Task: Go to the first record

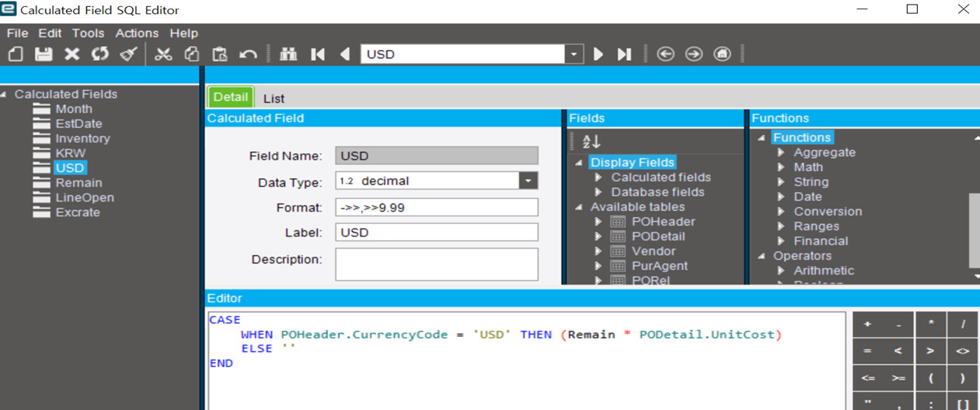Action: coord(318,54)
